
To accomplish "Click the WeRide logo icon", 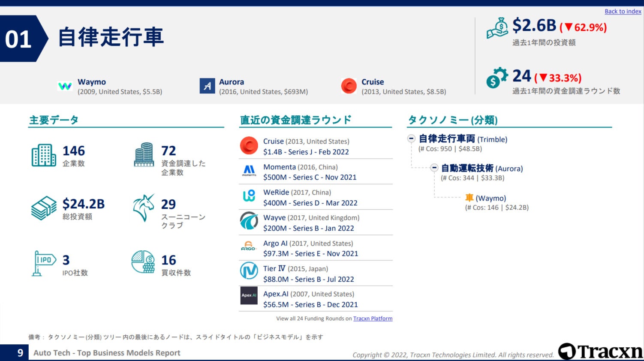I will click(x=249, y=196).
